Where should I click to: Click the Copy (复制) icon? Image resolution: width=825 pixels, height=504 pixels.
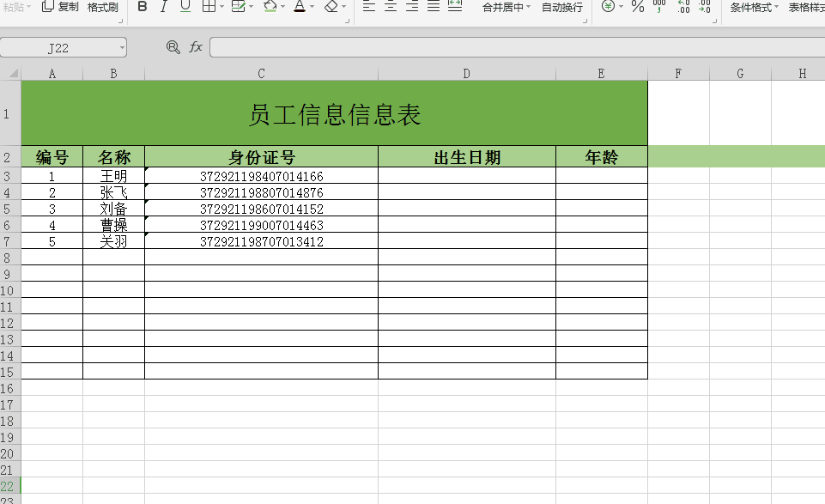(47, 6)
